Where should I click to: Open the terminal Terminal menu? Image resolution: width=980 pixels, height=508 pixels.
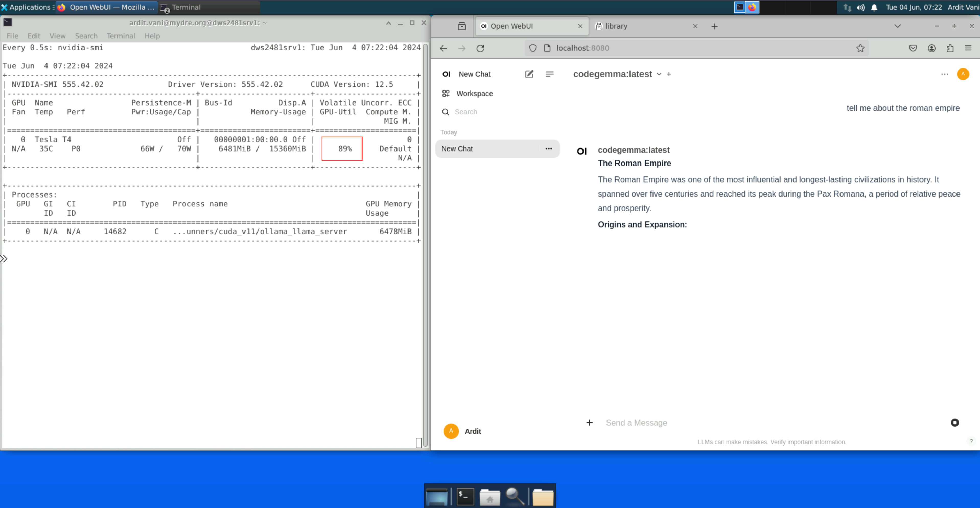click(x=121, y=36)
